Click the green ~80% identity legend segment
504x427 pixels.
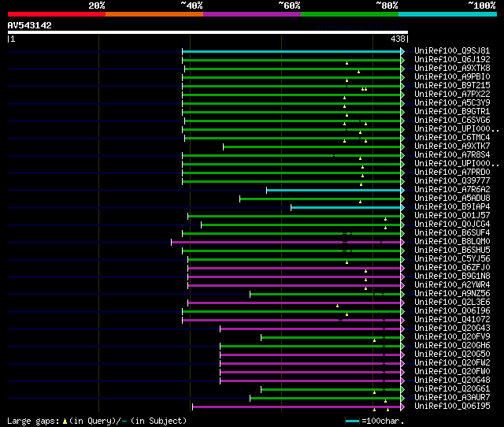pos(350,14)
